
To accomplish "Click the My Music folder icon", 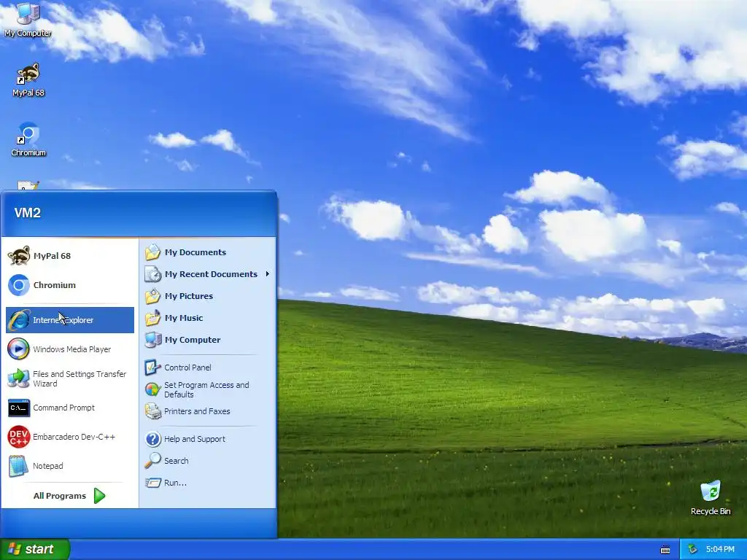I will point(153,318).
